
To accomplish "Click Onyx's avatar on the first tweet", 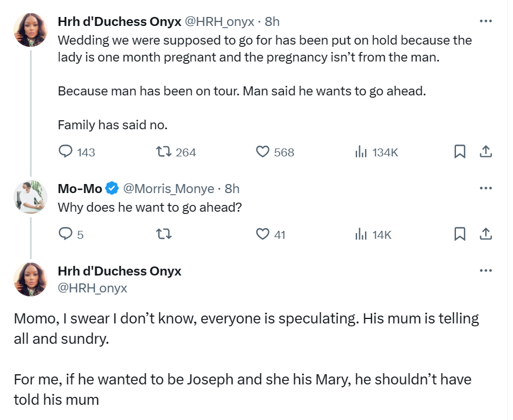I will [x=31, y=30].
